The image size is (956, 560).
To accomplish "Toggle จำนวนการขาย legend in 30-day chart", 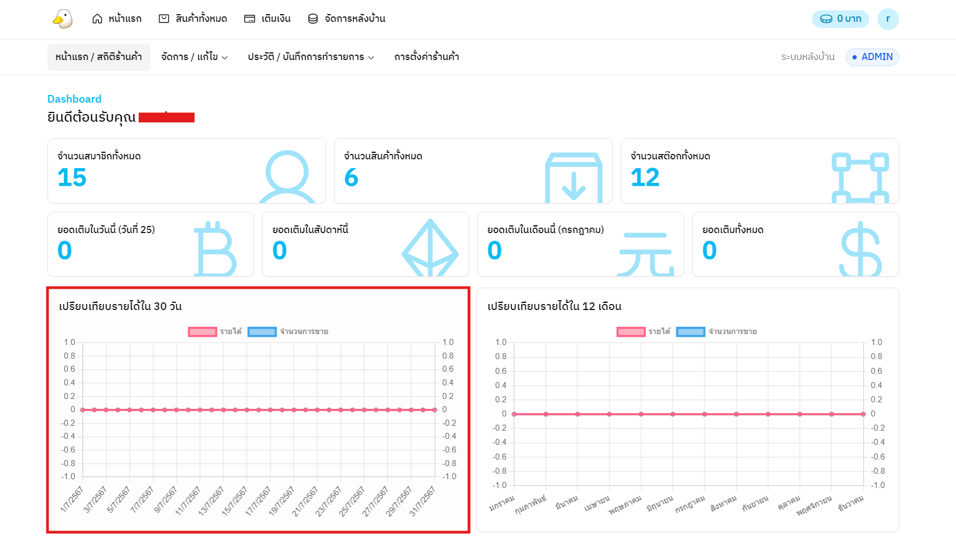I will click(288, 331).
